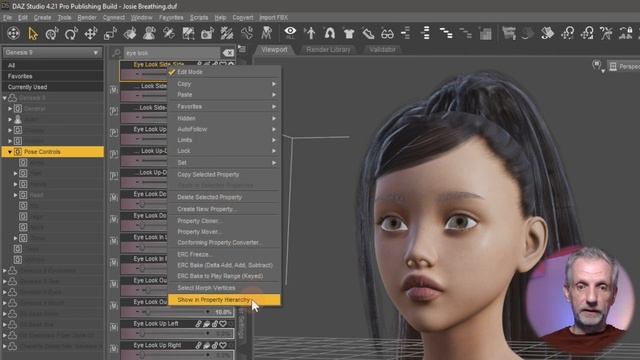The image size is (640, 360).
Task: Click the magnifier search icon
Action: pyautogui.click(x=116, y=53)
